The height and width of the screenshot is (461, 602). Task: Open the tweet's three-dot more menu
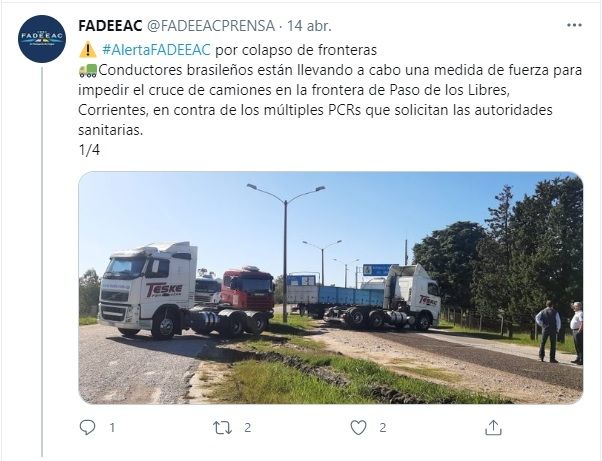[x=574, y=25]
